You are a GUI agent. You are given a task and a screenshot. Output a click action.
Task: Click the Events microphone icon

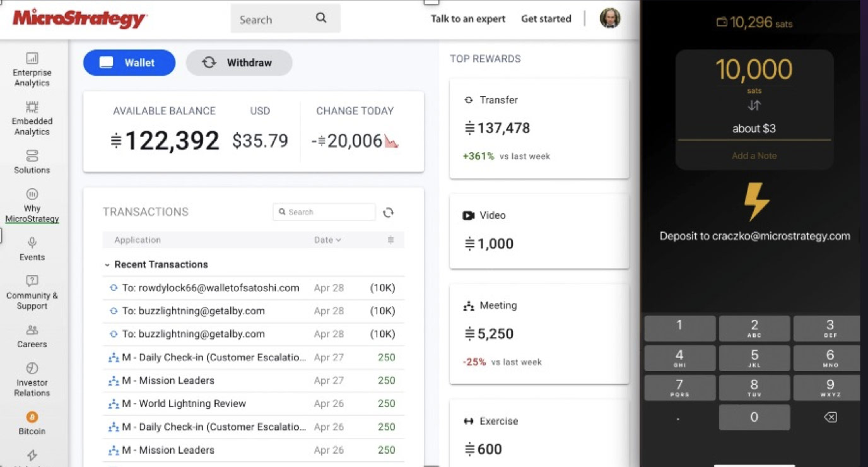coord(32,242)
